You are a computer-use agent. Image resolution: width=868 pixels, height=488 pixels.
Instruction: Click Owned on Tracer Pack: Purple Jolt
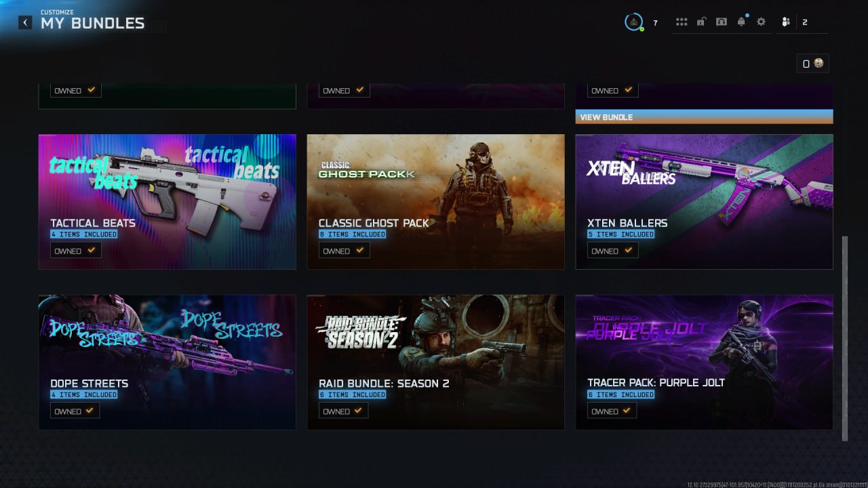point(612,411)
